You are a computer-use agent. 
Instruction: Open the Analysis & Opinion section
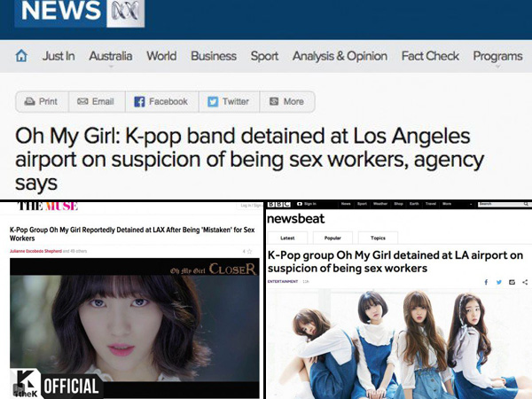pos(340,56)
